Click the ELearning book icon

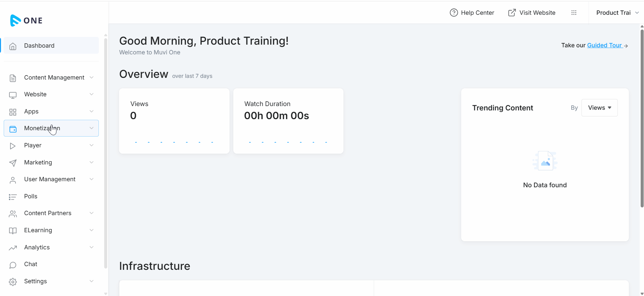click(x=13, y=231)
